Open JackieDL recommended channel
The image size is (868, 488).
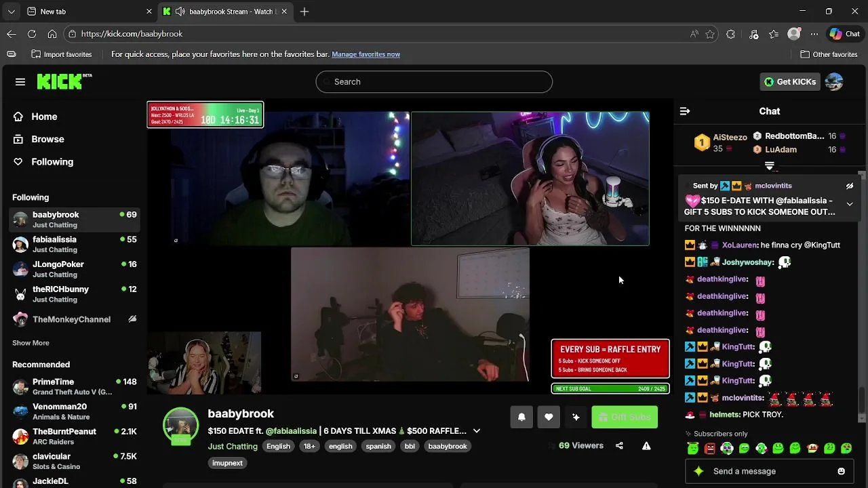75,481
